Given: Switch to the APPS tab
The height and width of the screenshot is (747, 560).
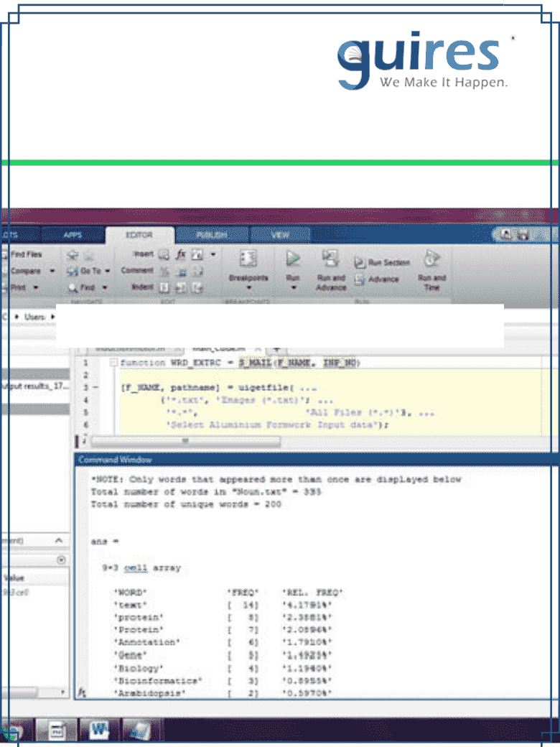Looking at the screenshot, I should [73, 235].
